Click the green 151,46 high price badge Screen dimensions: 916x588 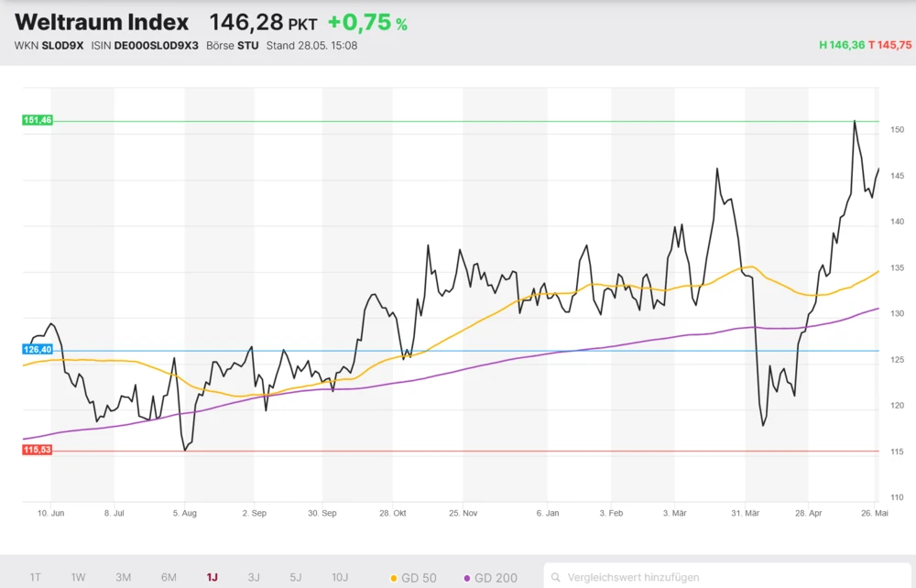pyautogui.click(x=38, y=119)
